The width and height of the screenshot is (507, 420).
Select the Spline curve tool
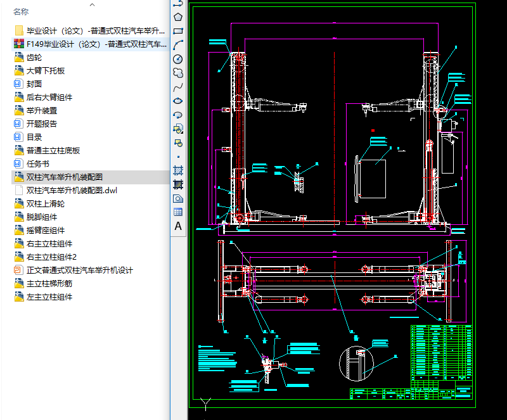tap(178, 87)
